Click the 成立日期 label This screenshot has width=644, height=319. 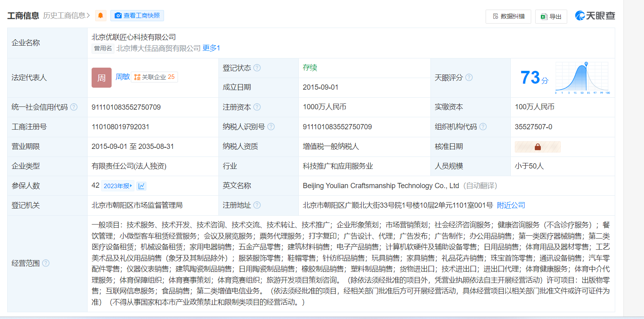tap(237, 87)
